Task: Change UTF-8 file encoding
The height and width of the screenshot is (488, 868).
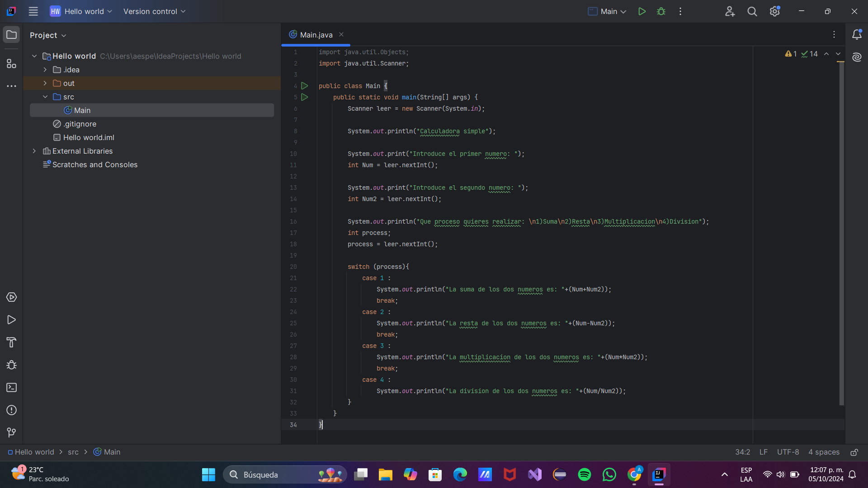Action: (x=788, y=452)
